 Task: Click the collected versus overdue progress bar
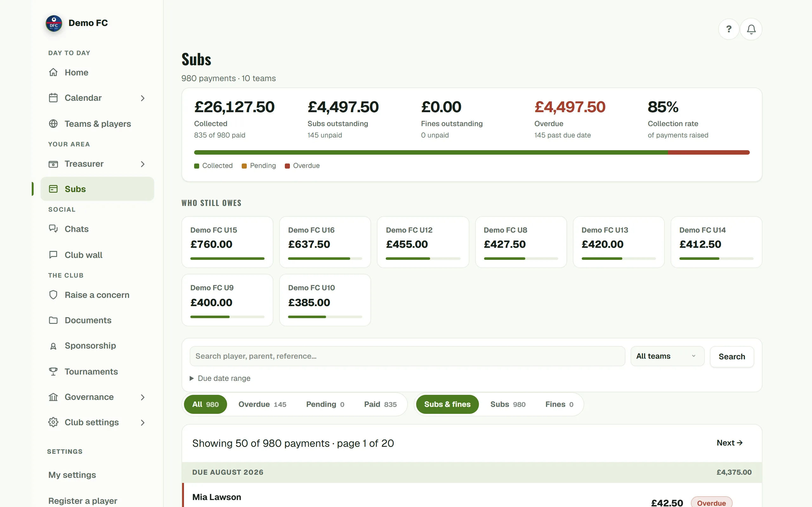click(x=471, y=152)
